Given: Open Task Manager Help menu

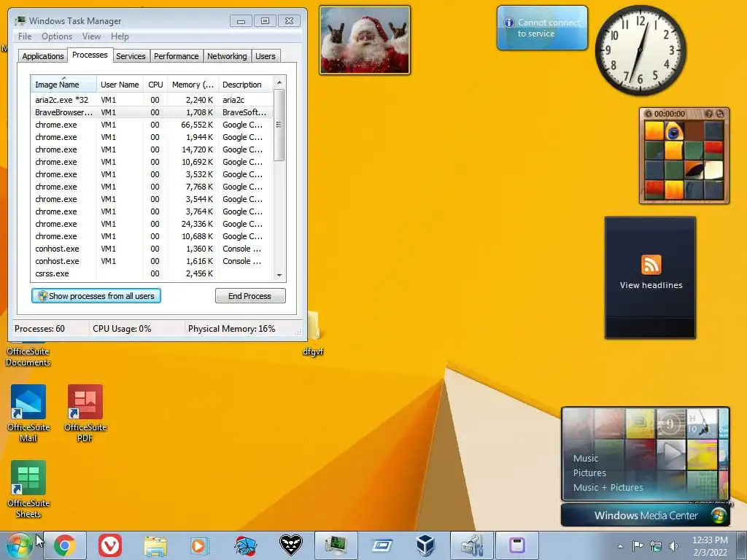Looking at the screenshot, I should pos(120,36).
